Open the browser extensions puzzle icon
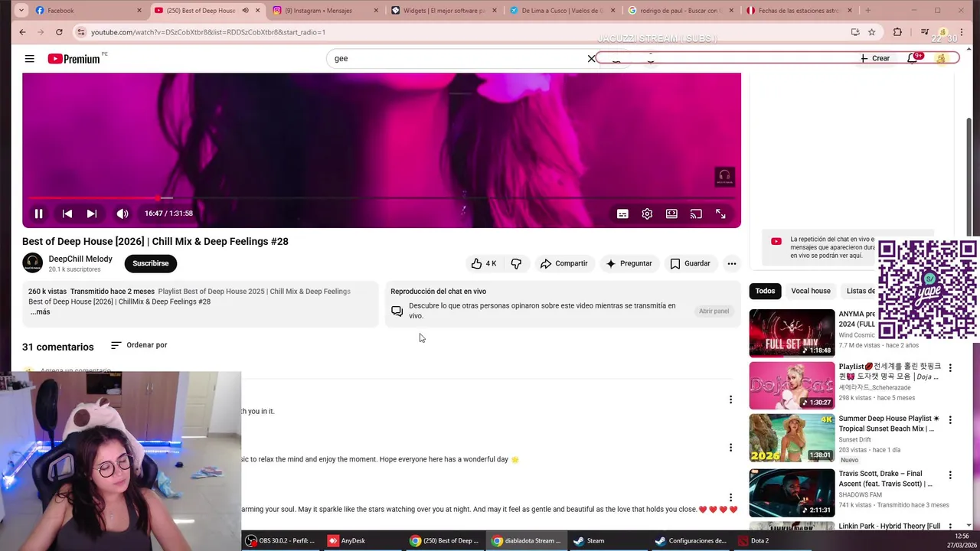 [897, 32]
